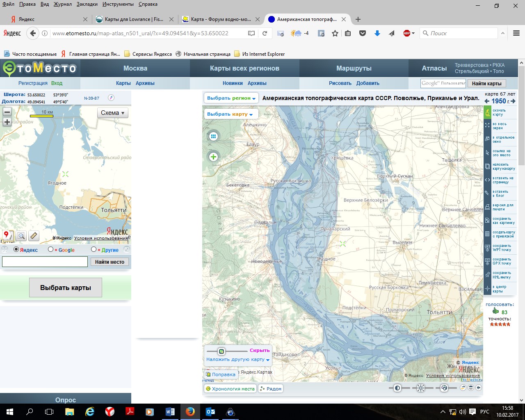
Task: Click the map overlay transparency slider handle
Action: 221,351
